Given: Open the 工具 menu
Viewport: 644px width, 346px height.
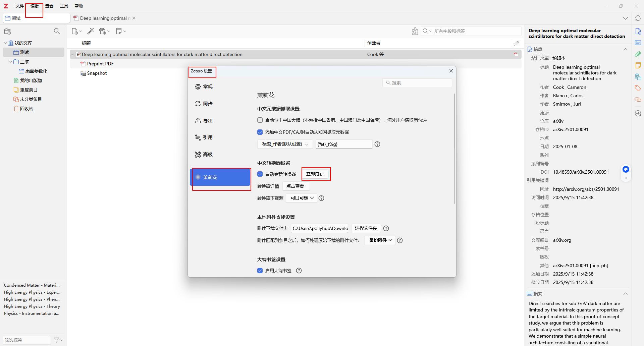Looking at the screenshot, I should 64,6.
